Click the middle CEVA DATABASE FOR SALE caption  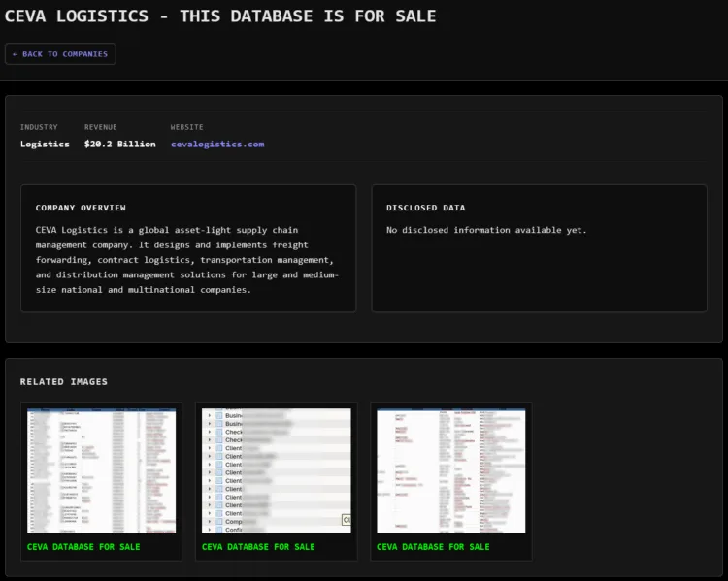click(x=258, y=547)
